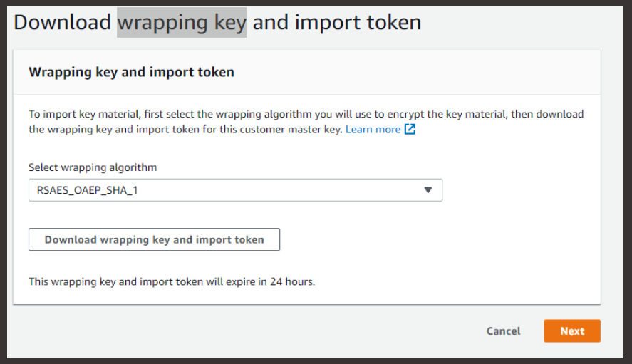This screenshot has height=364, width=632.
Task: Click the external link icon beside Learn more
Action: coord(410,130)
